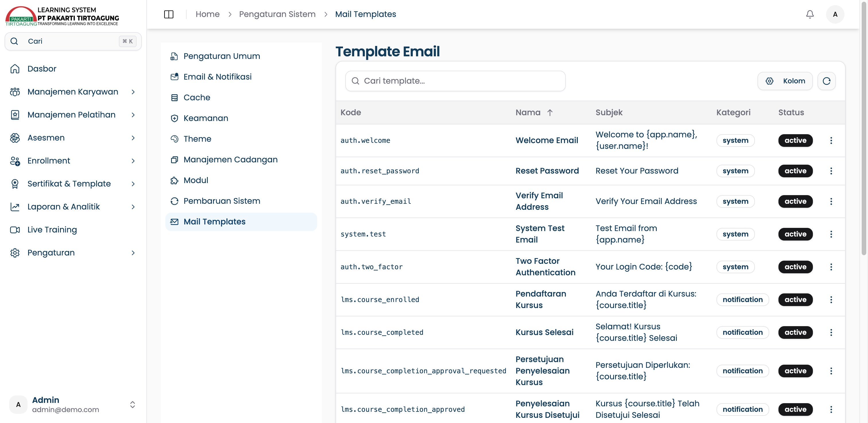
Task: Open actions menu for auth.welcome row
Action: click(831, 140)
